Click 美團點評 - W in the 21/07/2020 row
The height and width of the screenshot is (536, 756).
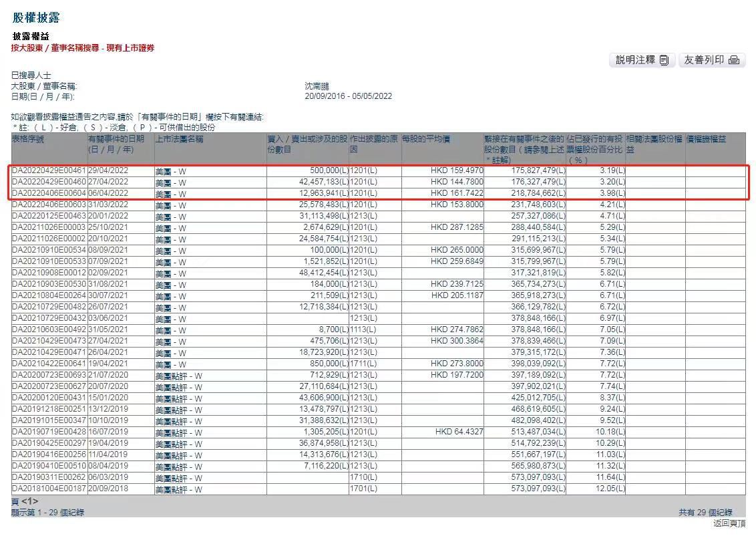pyautogui.click(x=179, y=376)
